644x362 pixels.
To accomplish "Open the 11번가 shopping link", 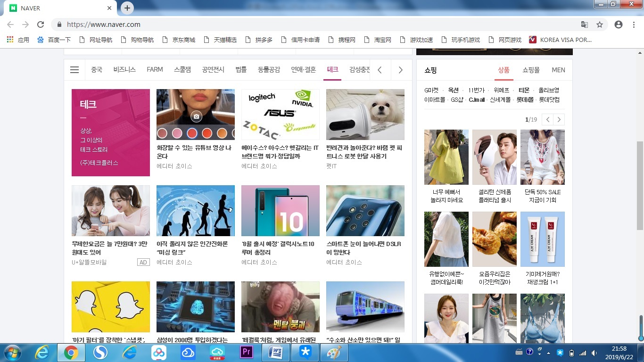I will coord(476,90).
